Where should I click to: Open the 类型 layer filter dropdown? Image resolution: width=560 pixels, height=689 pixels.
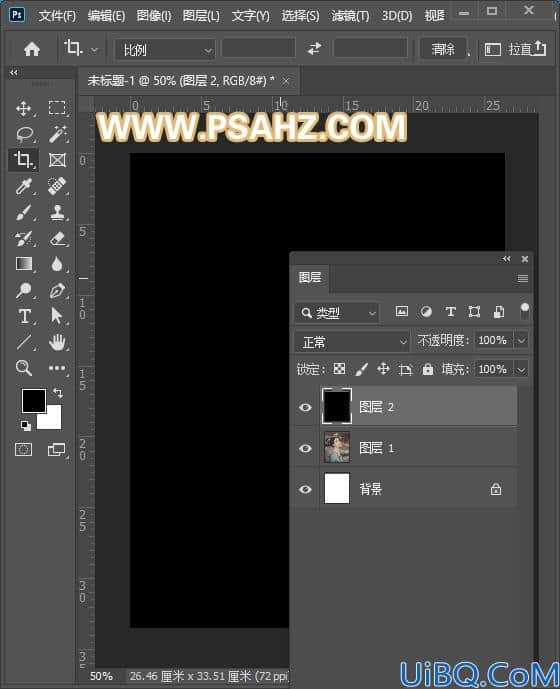click(x=337, y=313)
